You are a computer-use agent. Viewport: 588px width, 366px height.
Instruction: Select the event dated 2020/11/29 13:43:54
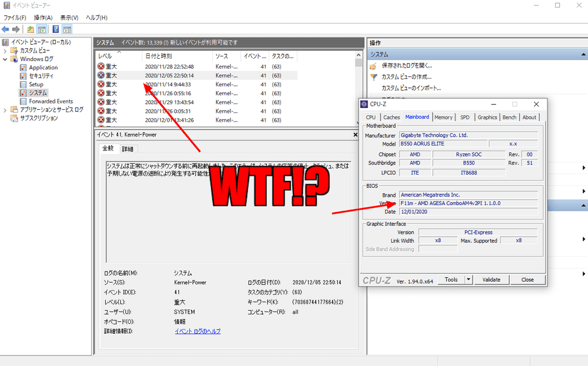click(x=196, y=102)
